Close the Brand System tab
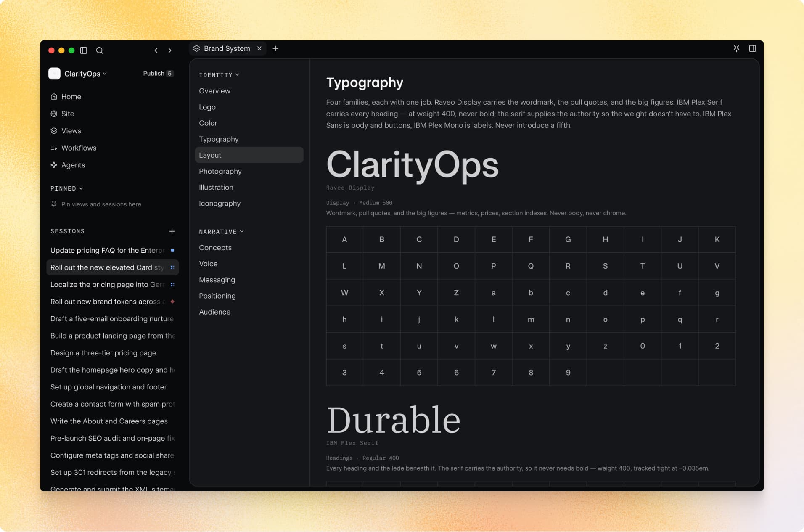Viewport: 804px width, 532px height. (259, 48)
